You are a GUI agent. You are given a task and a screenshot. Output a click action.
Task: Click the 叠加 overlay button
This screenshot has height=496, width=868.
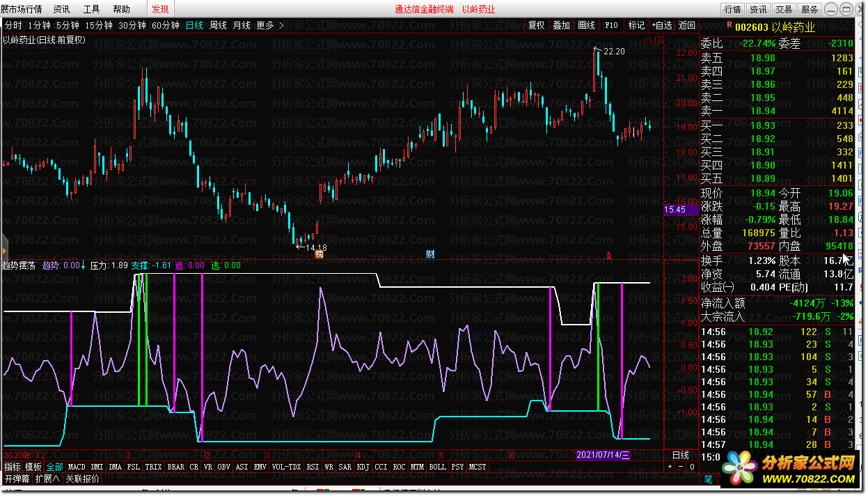point(562,25)
